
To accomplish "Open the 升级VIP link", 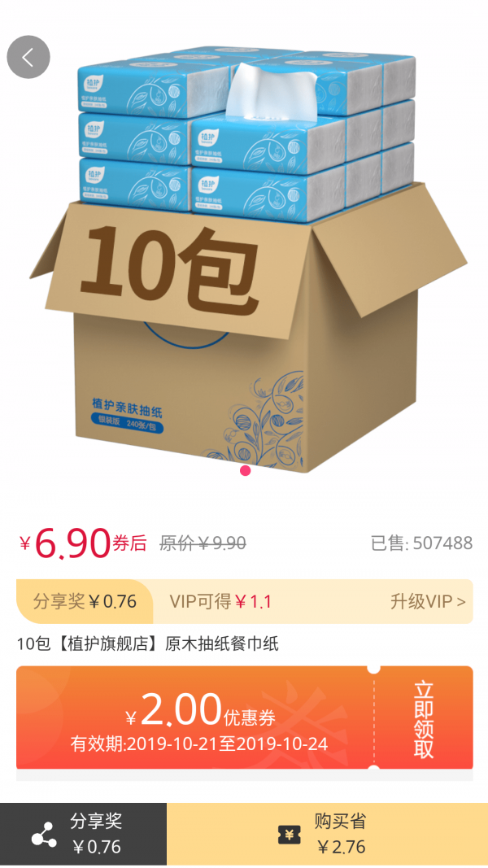I will click(x=429, y=602).
